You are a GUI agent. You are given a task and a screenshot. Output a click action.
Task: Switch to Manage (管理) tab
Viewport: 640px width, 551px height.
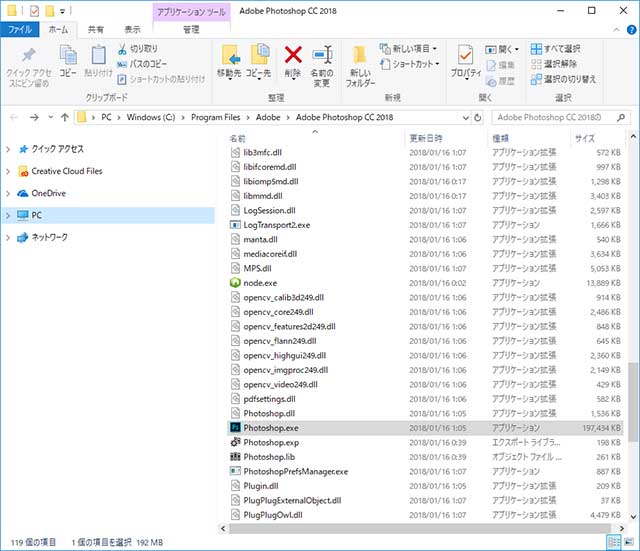pos(191,29)
